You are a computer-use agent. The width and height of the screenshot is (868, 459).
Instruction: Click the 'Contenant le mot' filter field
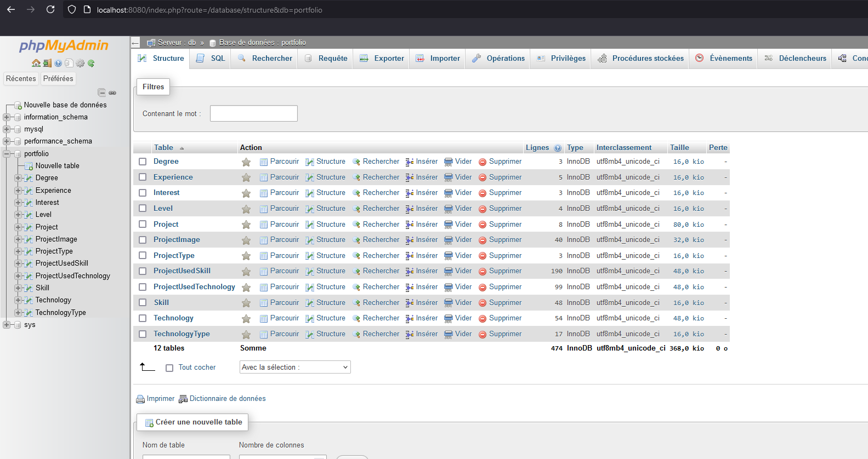pyautogui.click(x=254, y=113)
